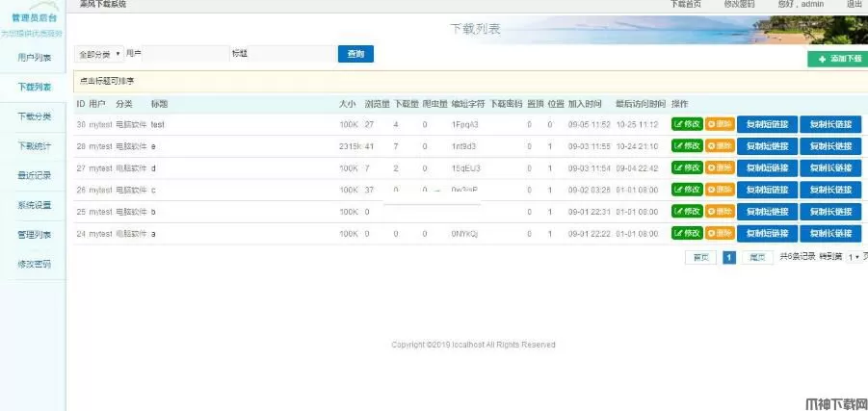Select 下载统计 in the sidebar
Screen dimensions: 868x411
pyautogui.click(x=34, y=146)
